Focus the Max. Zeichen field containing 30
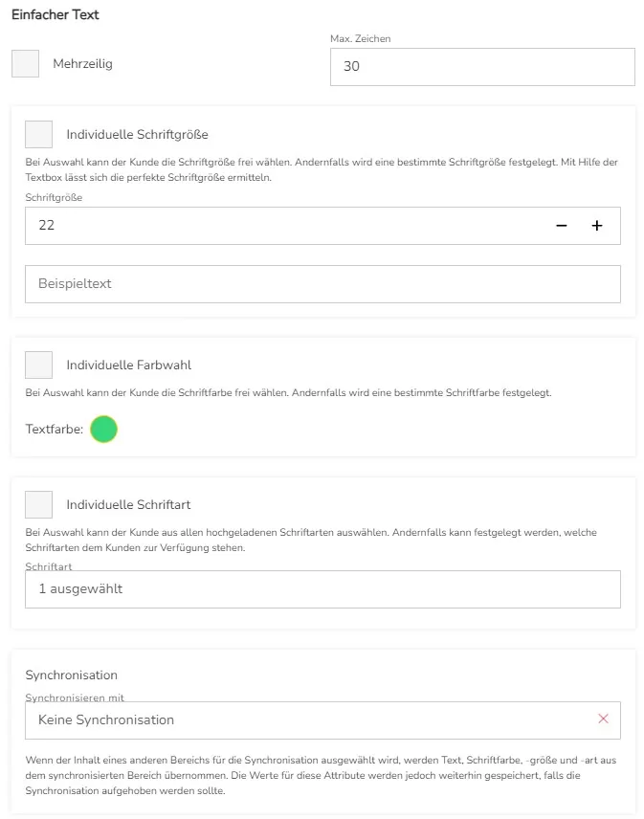Screen dimensions: 644x819 click(481, 67)
